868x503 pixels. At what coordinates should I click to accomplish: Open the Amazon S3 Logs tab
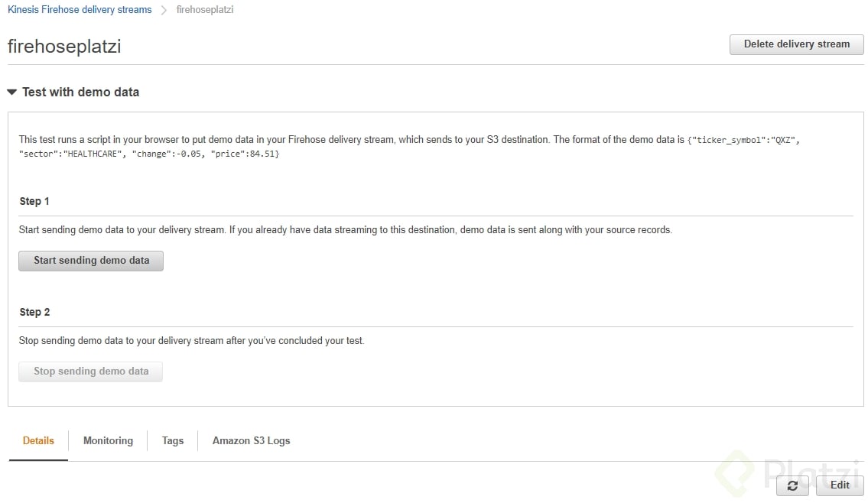pos(252,440)
